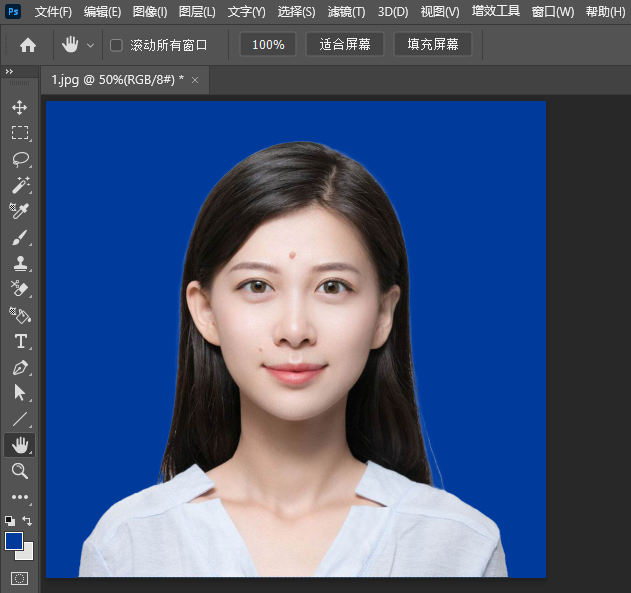This screenshot has height=593, width=631.
Task: Open the 文字(Y) menu
Action: click(x=247, y=12)
